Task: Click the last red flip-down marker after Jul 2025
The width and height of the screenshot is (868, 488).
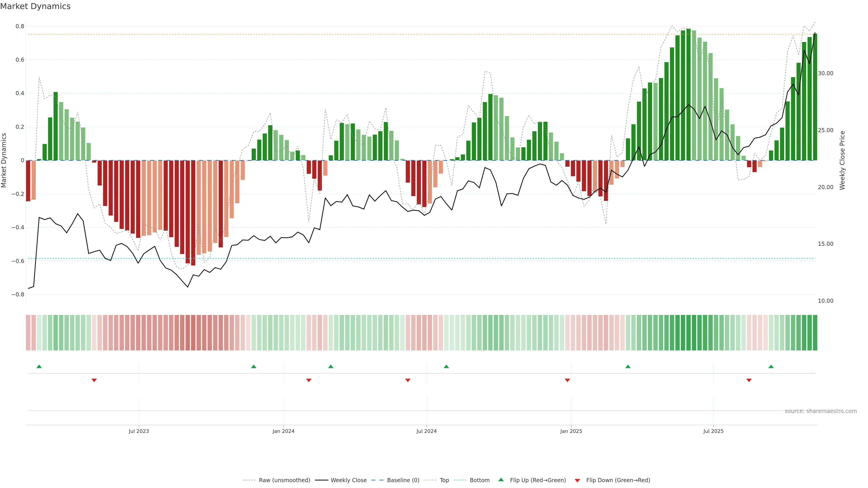Action: point(749,380)
